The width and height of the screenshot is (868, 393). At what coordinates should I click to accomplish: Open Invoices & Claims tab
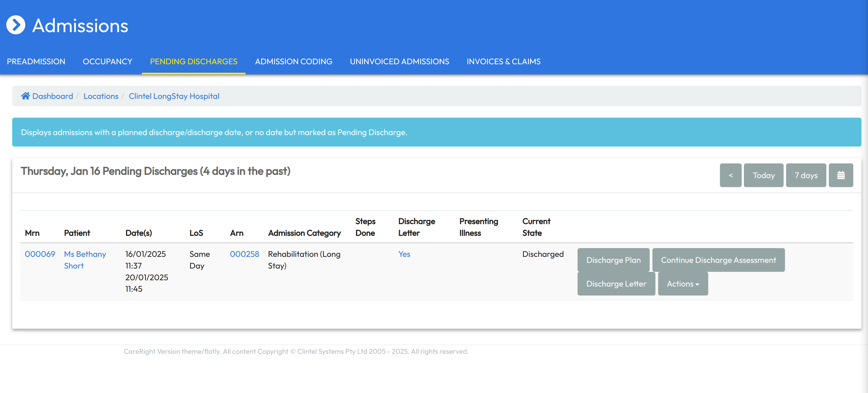pos(503,62)
